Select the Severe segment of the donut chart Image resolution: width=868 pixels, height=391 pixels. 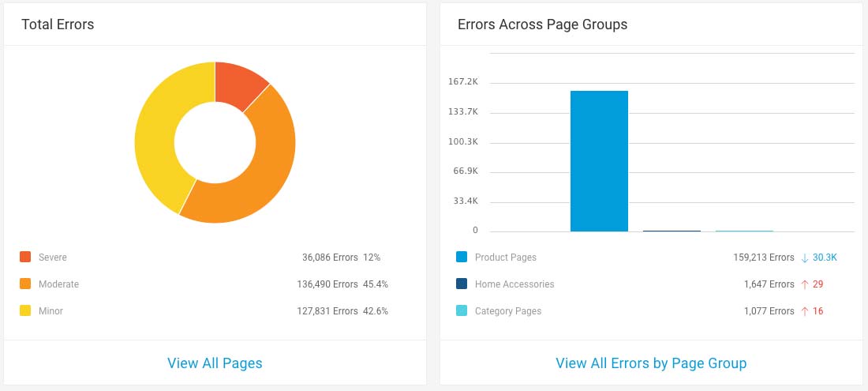[240, 83]
